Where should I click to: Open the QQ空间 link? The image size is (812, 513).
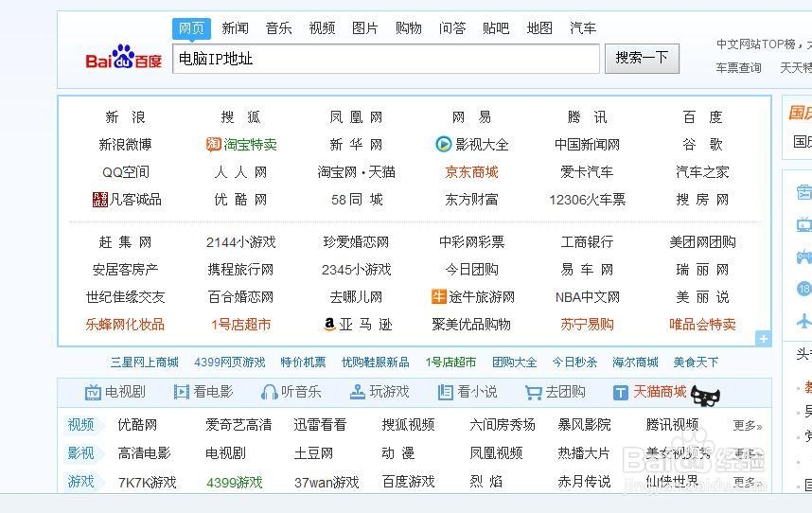(126, 172)
